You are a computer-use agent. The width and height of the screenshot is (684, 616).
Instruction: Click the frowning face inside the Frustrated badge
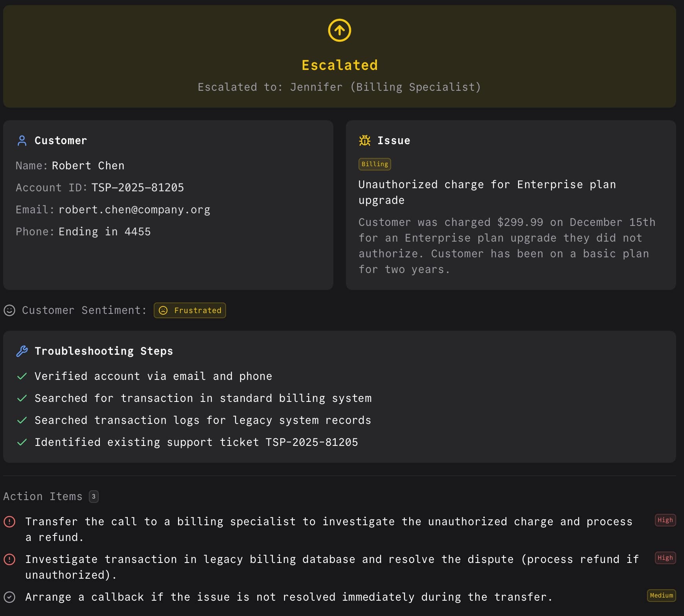tap(164, 310)
